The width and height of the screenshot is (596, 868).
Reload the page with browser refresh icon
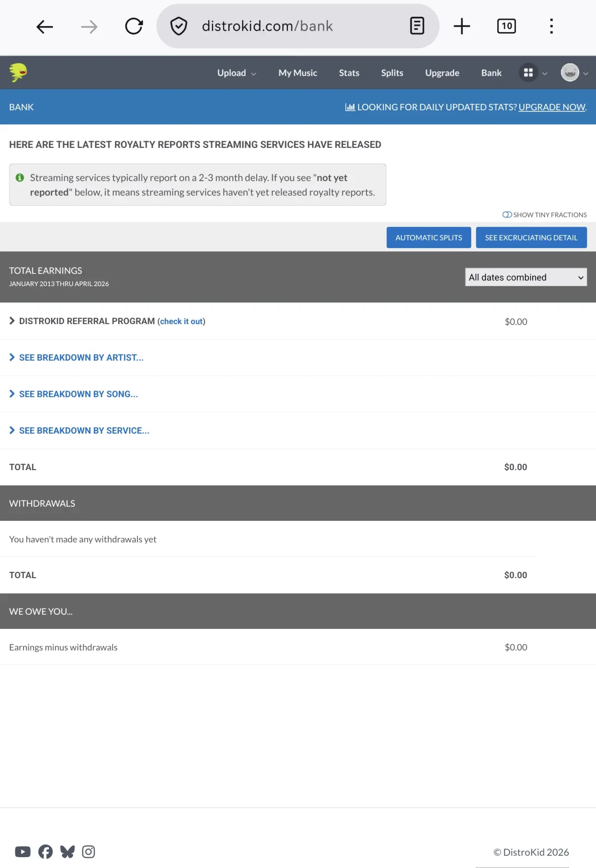pyautogui.click(x=134, y=26)
